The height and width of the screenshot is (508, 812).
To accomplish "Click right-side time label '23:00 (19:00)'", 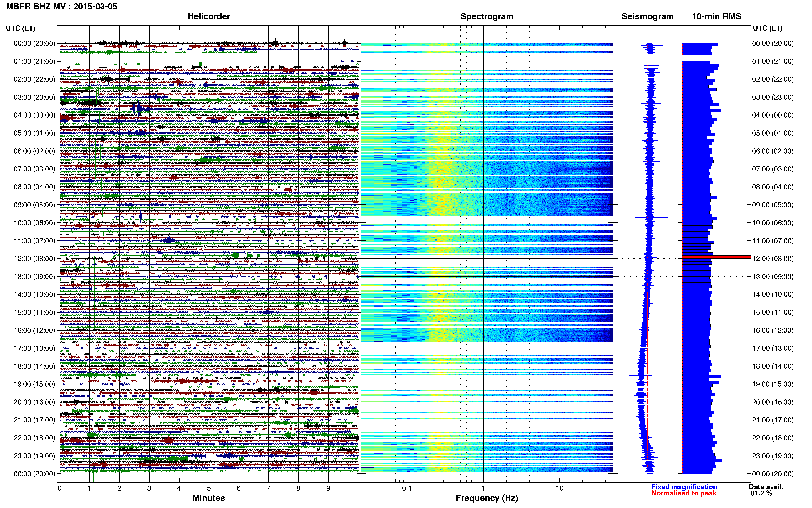I will (773, 456).
